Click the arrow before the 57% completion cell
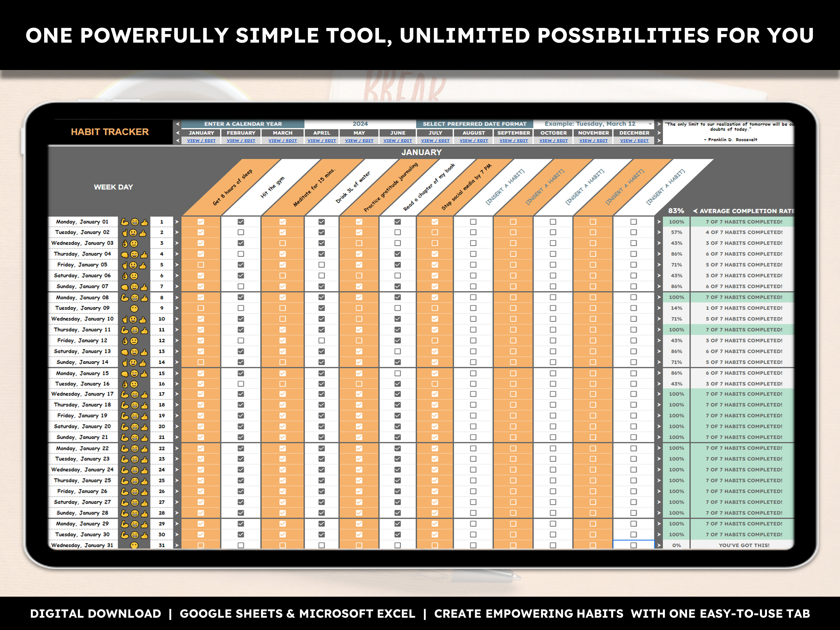Viewport: 840px width, 630px height. 659,232
